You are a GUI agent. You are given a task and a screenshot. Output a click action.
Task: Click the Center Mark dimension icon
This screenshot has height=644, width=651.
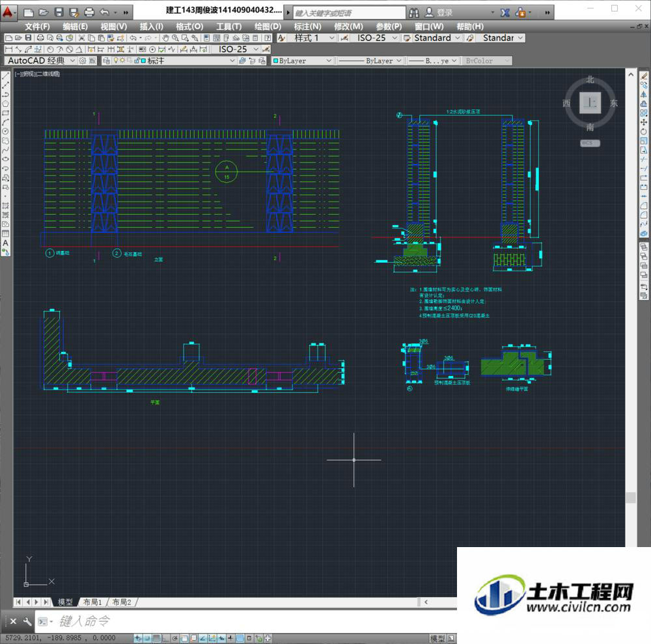pyautogui.click(x=152, y=49)
